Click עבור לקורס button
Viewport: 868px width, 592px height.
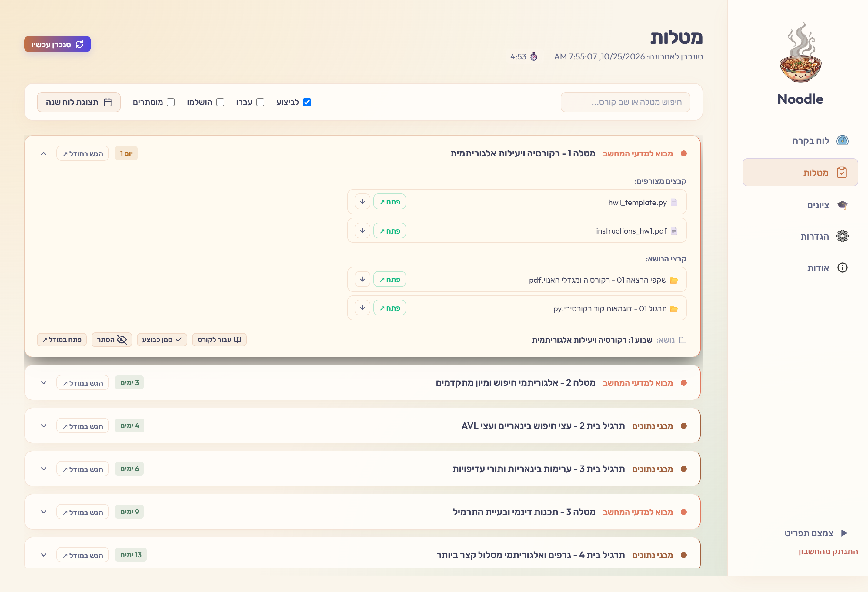coord(219,340)
